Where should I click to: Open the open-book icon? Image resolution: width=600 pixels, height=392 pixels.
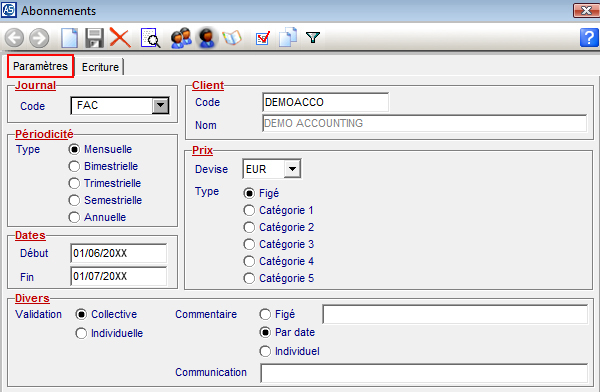point(232,38)
